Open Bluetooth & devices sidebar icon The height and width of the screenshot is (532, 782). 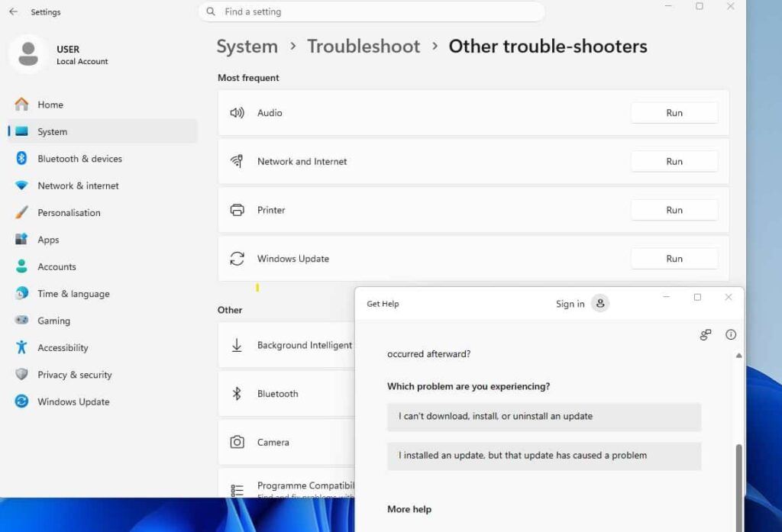pyautogui.click(x=21, y=158)
